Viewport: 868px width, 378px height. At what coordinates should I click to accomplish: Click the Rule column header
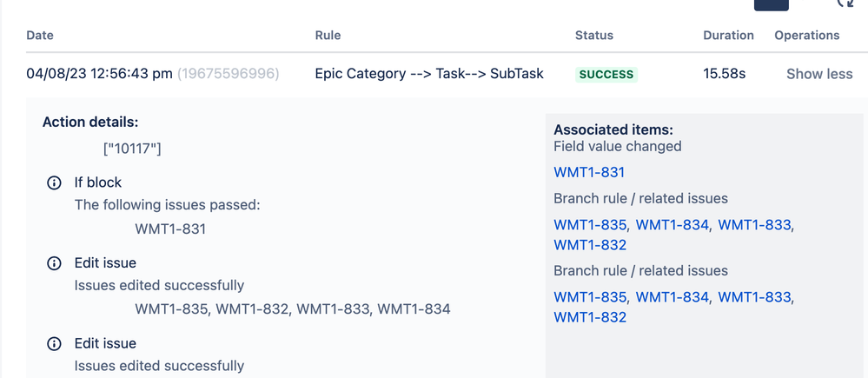[x=328, y=36]
